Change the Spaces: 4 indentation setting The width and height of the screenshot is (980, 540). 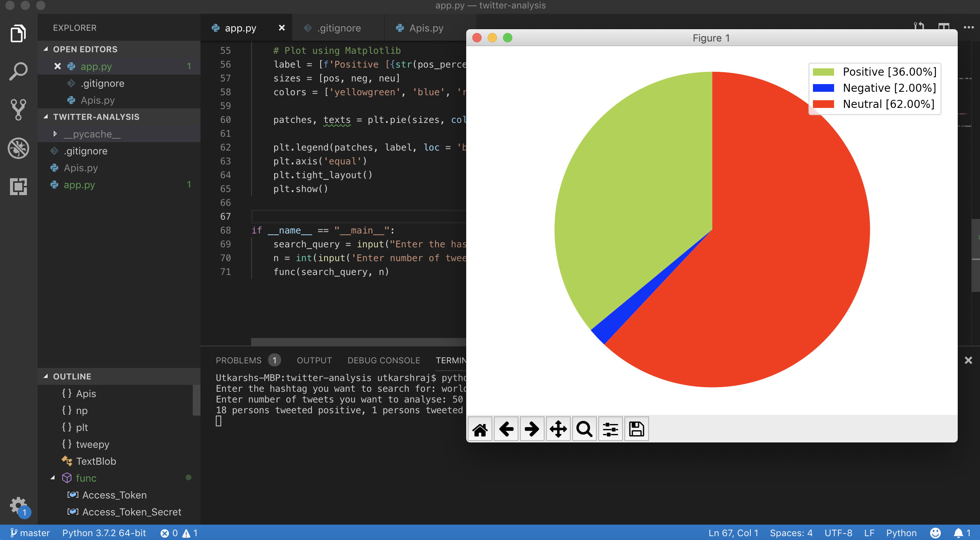(x=791, y=533)
